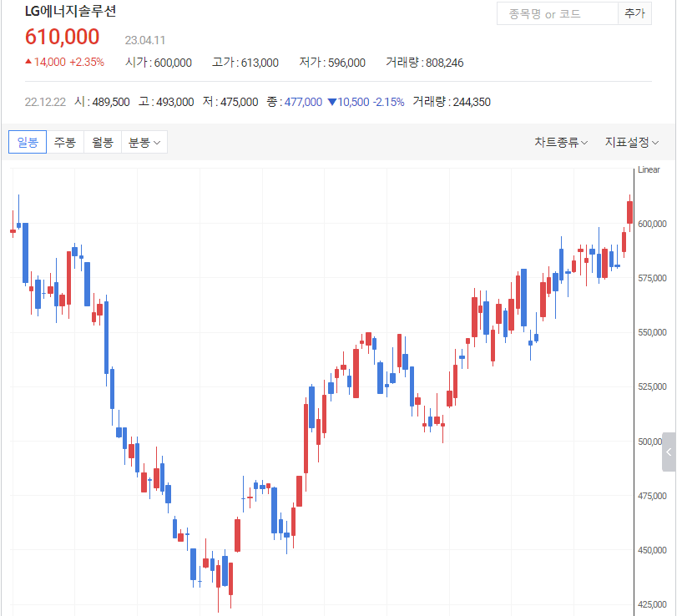Click the hovered date 22.12.22
The height and width of the screenshot is (616, 677).
coord(45,102)
